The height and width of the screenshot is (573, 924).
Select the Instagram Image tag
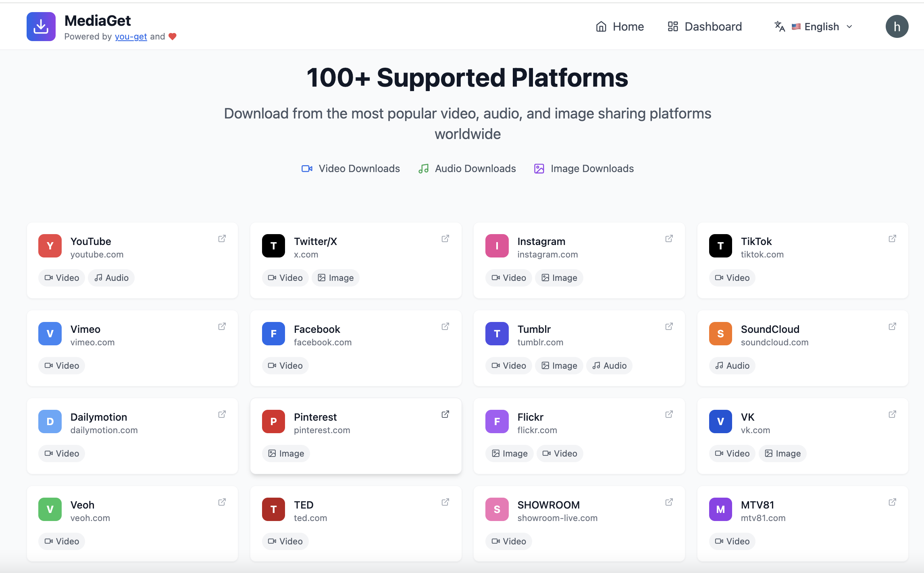click(x=559, y=278)
